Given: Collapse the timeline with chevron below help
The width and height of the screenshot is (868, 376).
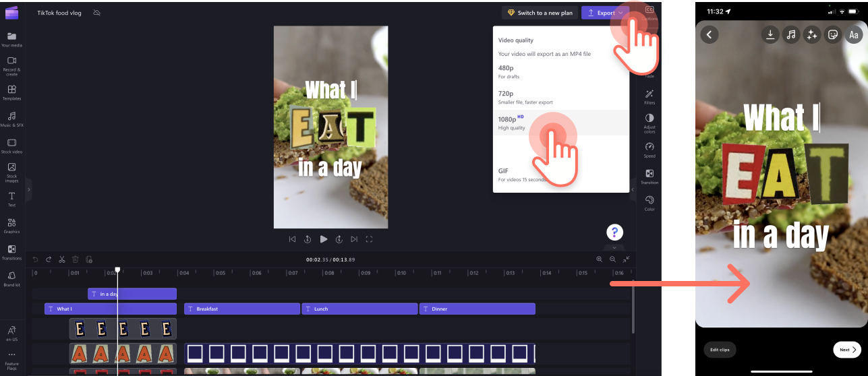Looking at the screenshot, I should point(614,247).
